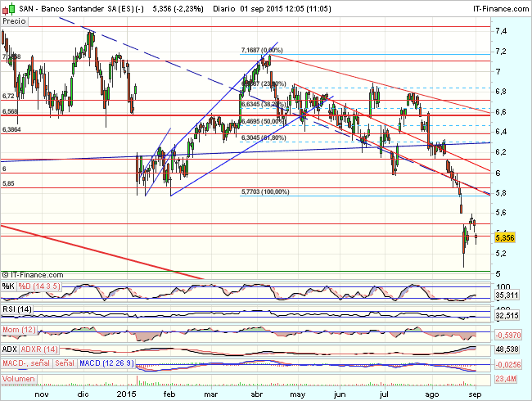
Task: Click the 5,85 level label
Action: [x=8, y=183]
